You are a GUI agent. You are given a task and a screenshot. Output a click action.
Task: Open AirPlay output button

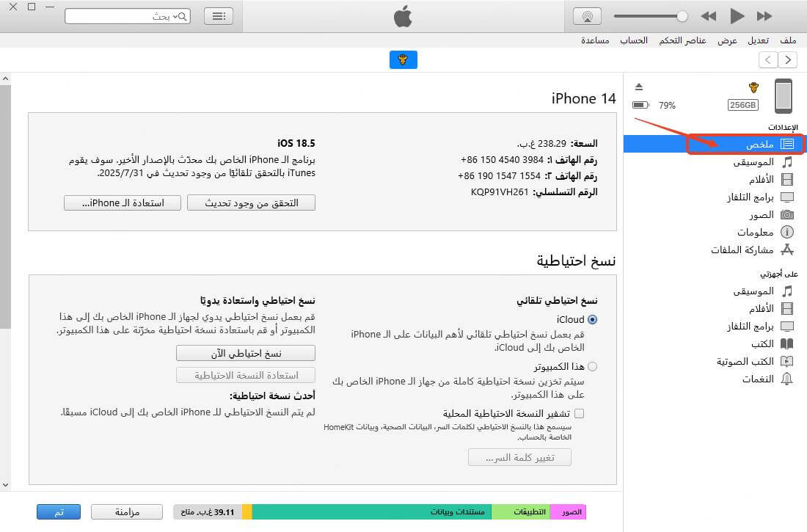[x=587, y=16]
